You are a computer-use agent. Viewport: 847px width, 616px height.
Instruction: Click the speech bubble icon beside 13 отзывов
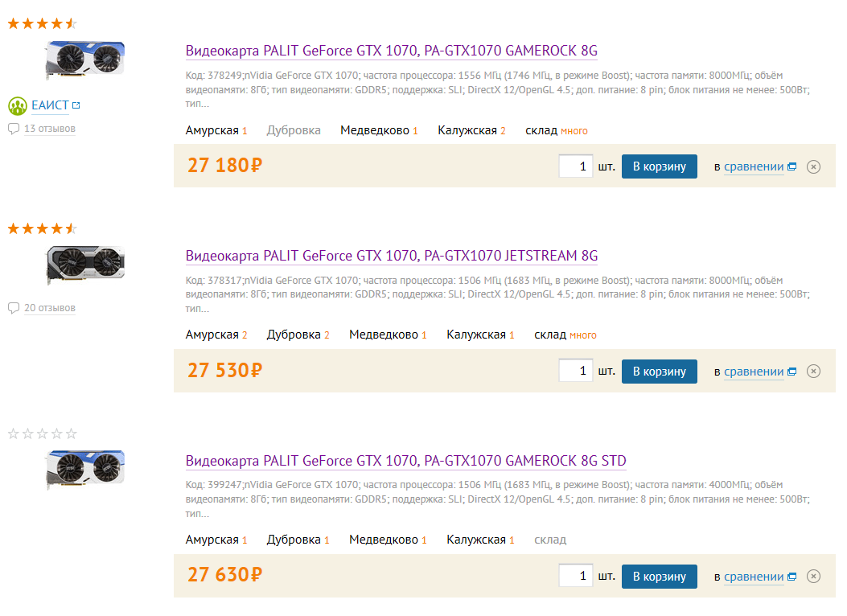tap(13, 129)
